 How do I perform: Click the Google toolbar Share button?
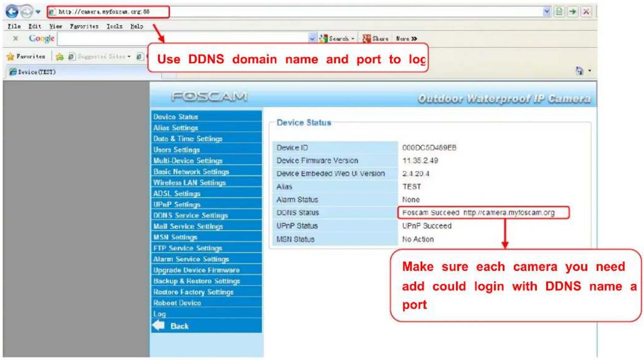click(x=376, y=39)
